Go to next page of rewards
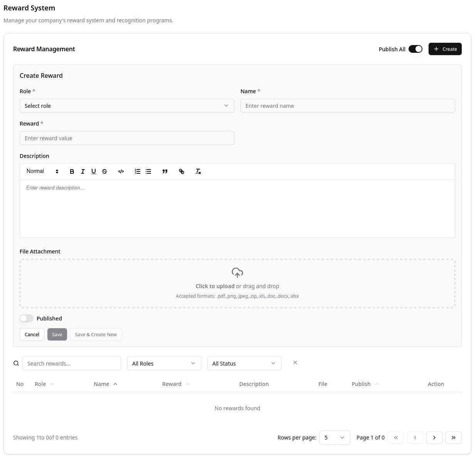Image resolution: width=476 pixels, height=458 pixels. coord(434,438)
